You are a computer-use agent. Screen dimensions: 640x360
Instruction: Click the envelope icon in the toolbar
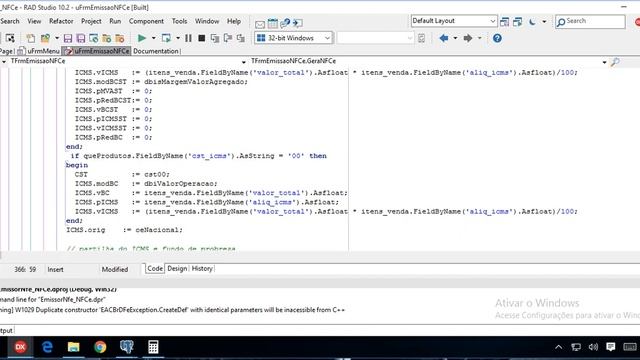pyautogui.click(x=260, y=24)
